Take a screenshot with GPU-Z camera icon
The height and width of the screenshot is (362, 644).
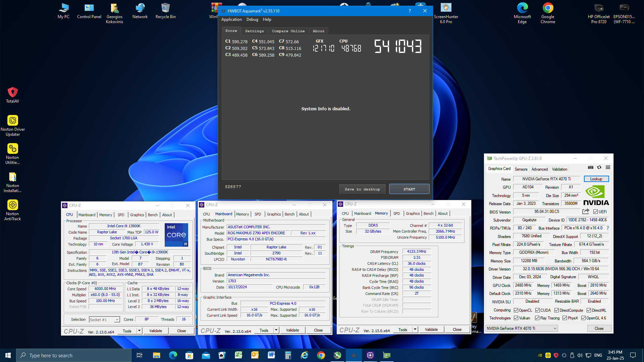click(591, 167)
